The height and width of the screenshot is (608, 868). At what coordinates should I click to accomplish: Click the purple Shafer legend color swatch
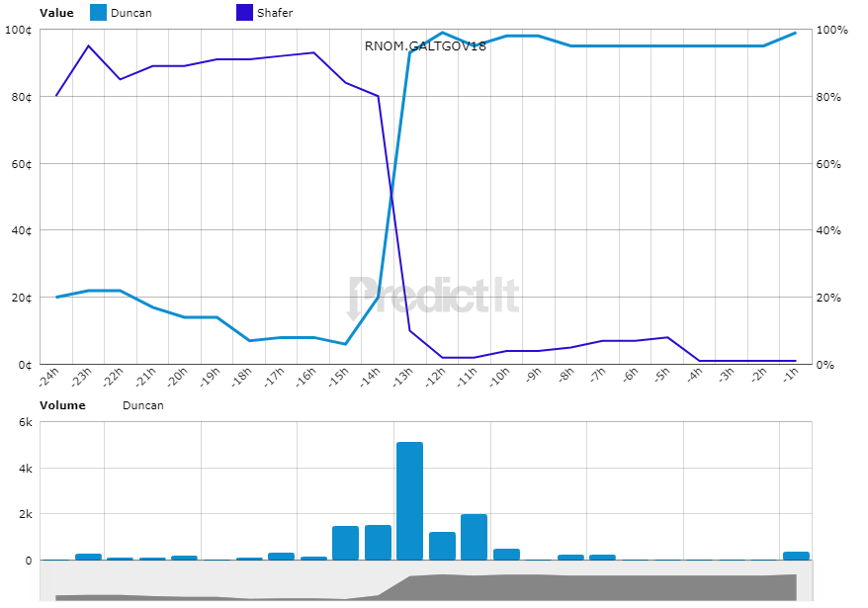(245, 13)
